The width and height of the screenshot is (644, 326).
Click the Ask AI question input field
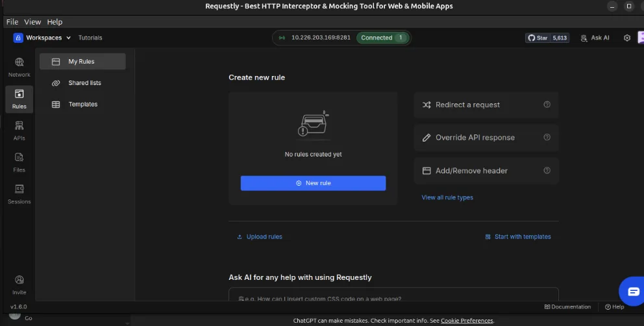(x=393, y=295)
